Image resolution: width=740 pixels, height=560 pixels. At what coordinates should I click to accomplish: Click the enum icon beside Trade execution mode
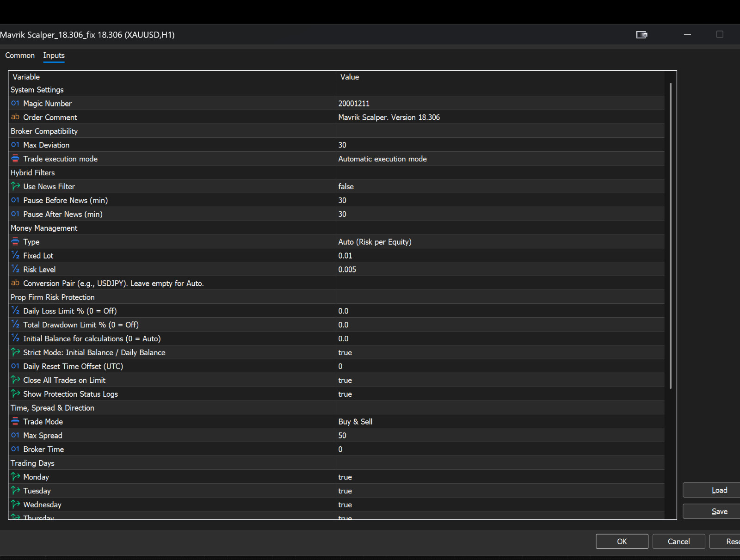click(15, 159)
